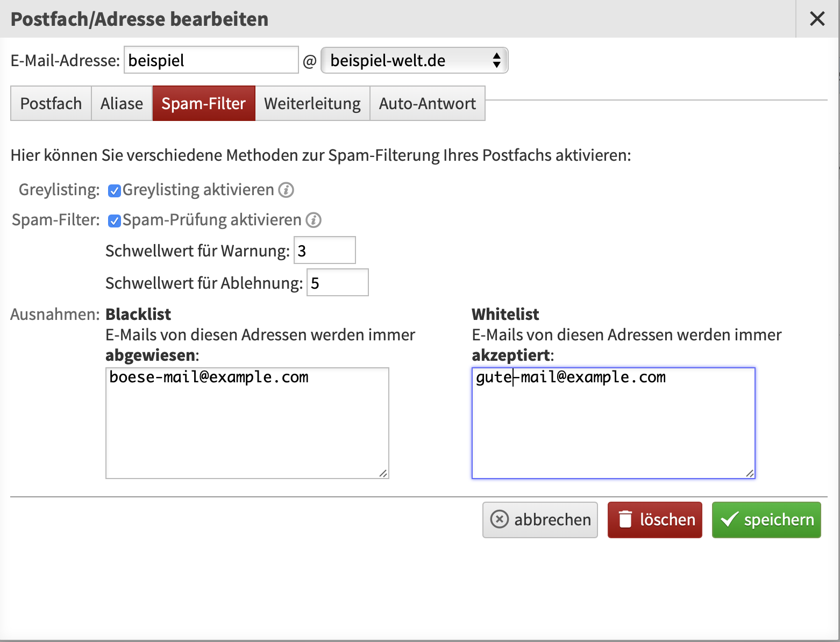This screenshot has height=642, width=840.
Task: Open the Aliase tab
Action: pos(122,103)
